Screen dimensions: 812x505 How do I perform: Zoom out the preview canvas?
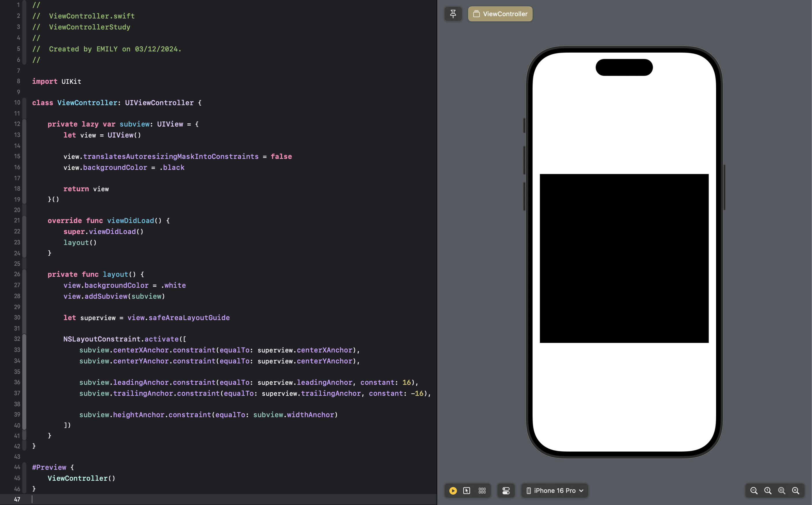point(754,491)
